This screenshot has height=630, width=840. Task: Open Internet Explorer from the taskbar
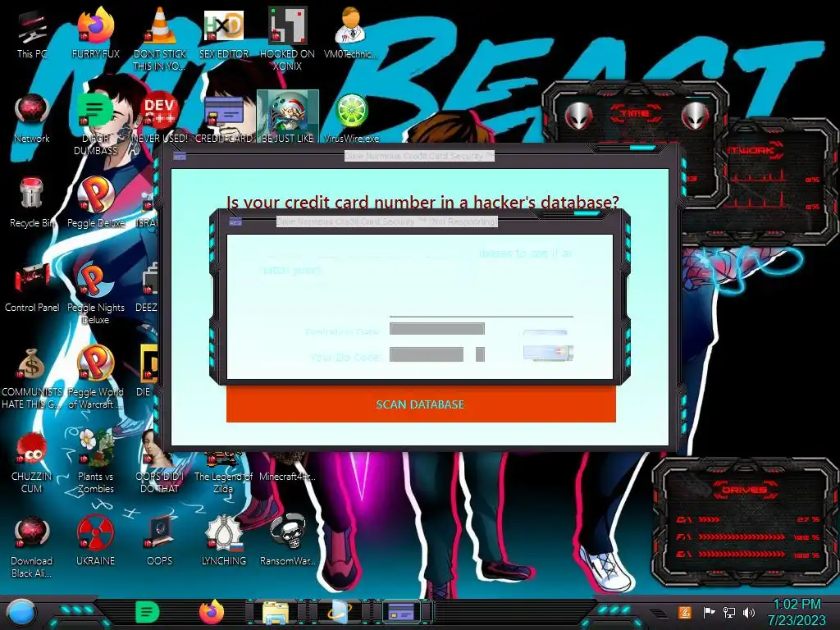click(340, 612)
